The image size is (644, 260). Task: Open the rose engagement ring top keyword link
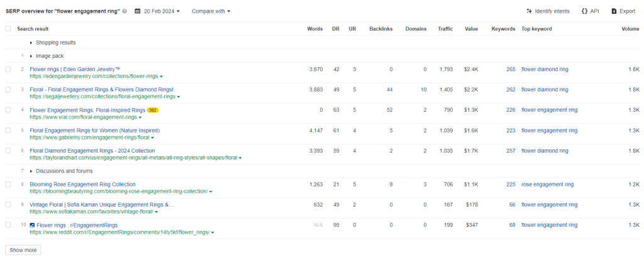547,185
